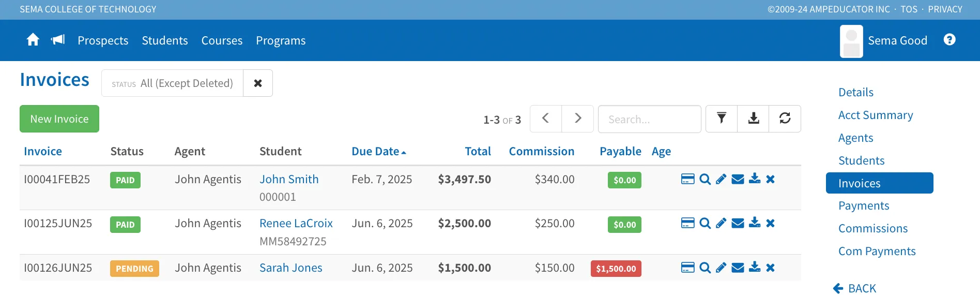This screenshot has height=295, width=980.
Task: Download invoice I00125JUN25
Action: click(x=755, y=223)
